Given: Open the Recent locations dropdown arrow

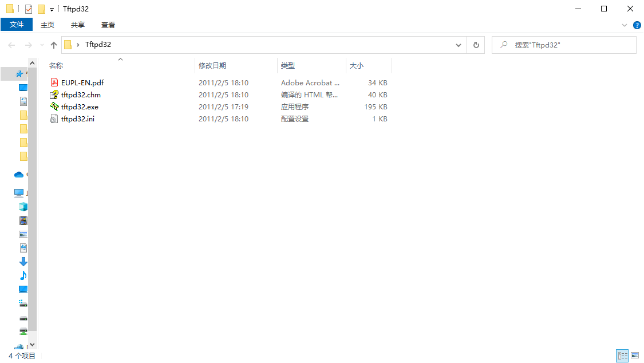Looking at the screenshot, I should click(x=42, y=45).
